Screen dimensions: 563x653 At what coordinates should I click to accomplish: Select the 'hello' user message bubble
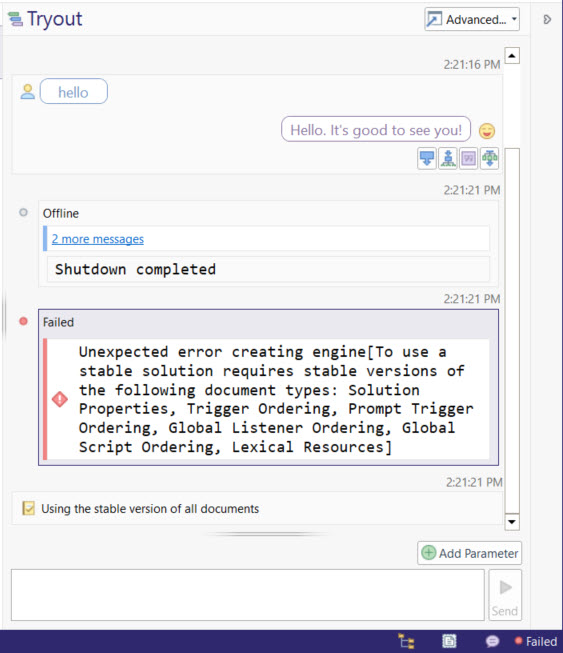click(74, 91)
